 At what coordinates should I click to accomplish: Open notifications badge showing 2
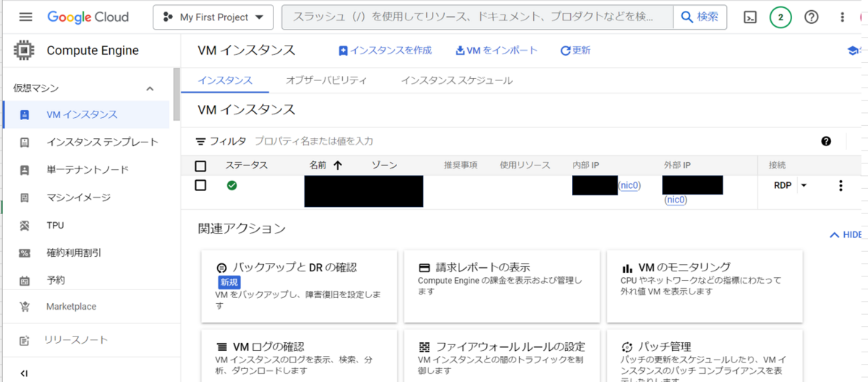point(781,17)
